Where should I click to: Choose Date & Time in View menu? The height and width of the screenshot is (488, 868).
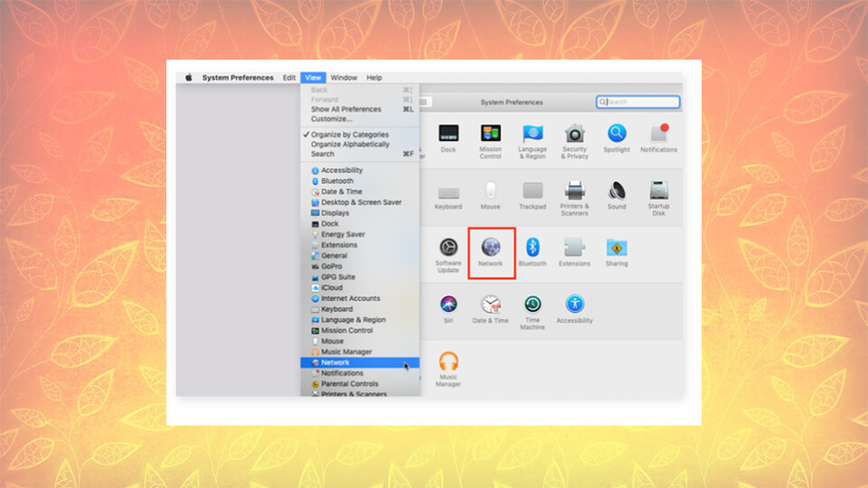(x=360, y=192)
